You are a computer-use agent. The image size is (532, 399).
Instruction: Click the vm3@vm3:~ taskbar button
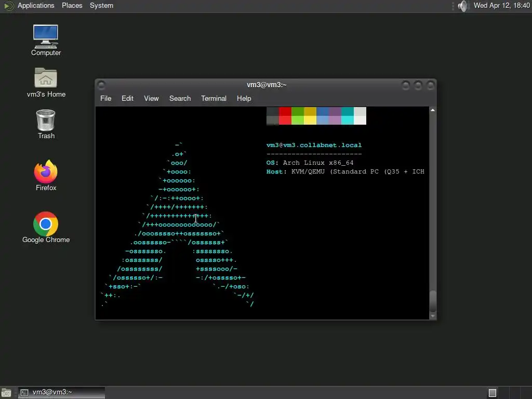tap(61, 393)
